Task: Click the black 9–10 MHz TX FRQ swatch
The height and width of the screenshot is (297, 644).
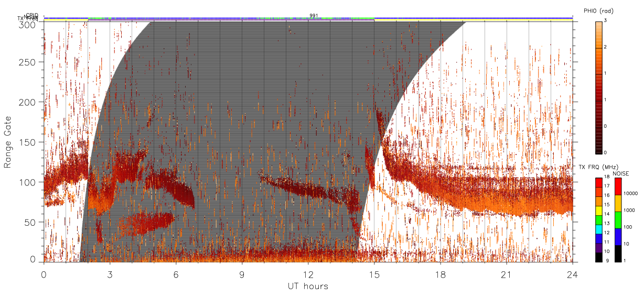Action: coord(598,256)
